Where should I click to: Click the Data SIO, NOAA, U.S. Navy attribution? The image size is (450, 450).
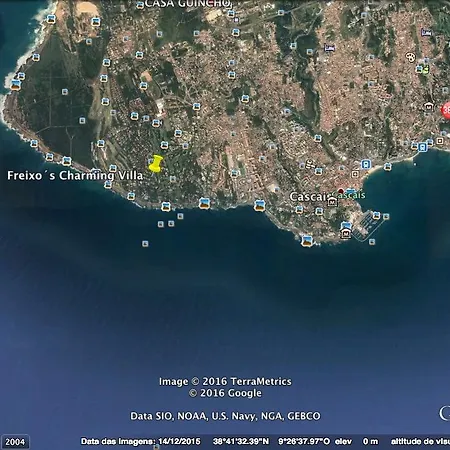click(x=225, y=416)
